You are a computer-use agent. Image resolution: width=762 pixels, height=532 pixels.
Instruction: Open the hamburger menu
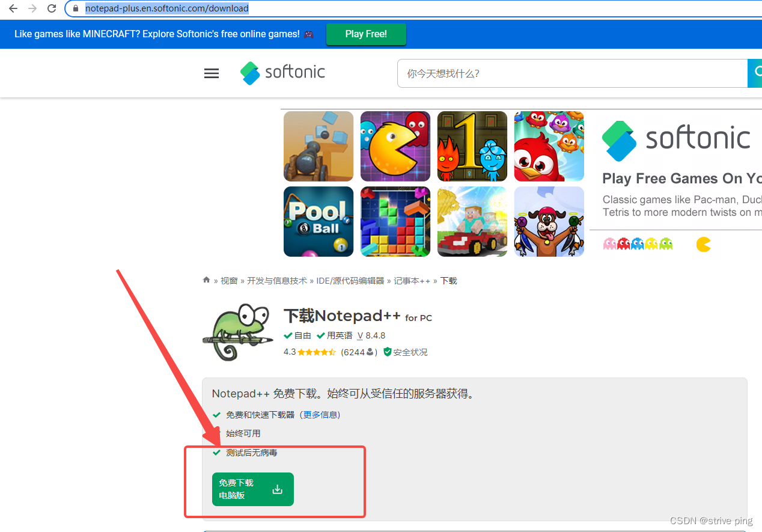click(x=212, y=73)
